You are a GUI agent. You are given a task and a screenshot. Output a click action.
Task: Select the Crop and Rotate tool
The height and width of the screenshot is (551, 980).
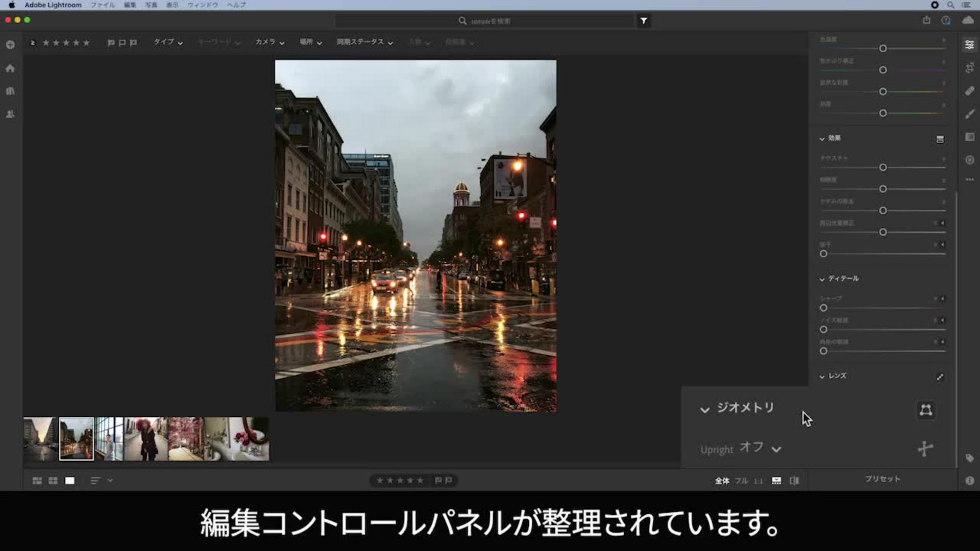pyautogui.click(x=969, y=68)
